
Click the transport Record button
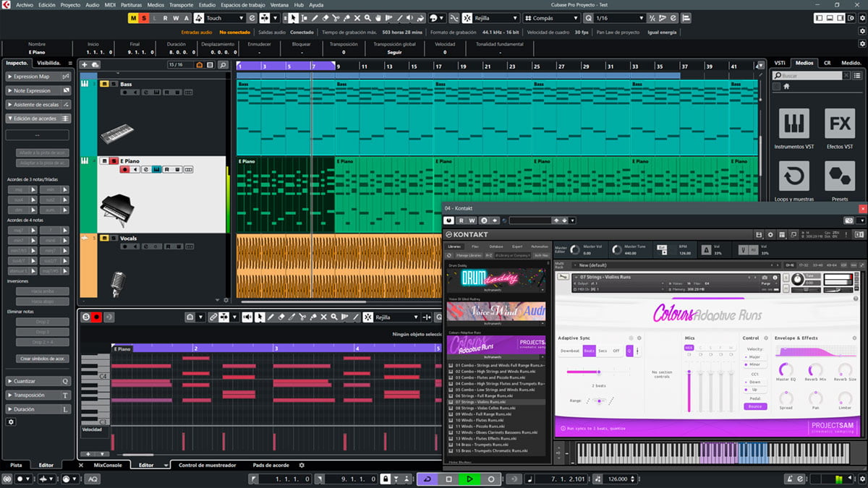pyautogui.click(x=491, y=479)
